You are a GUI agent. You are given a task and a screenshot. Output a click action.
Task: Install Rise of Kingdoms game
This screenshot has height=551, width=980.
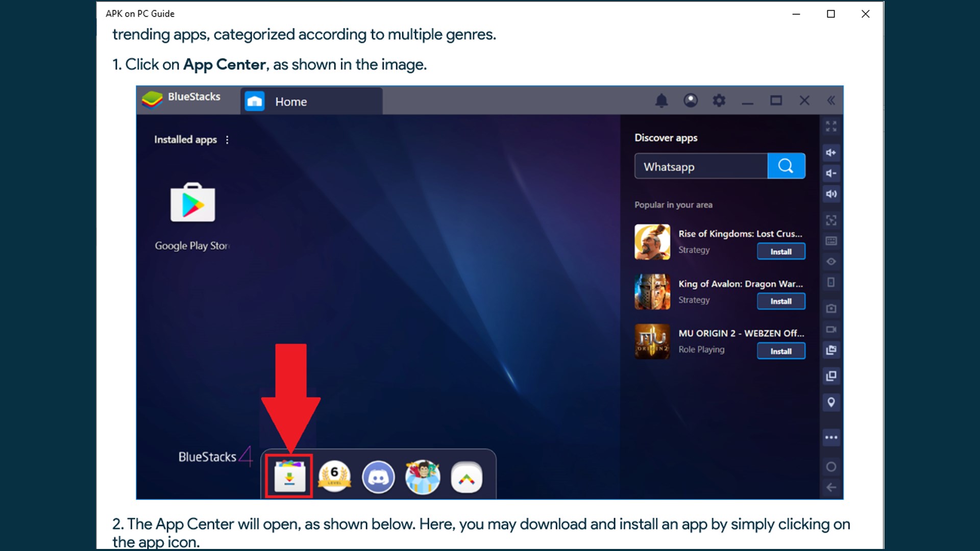pyautogui.click(x=780, y=252)
